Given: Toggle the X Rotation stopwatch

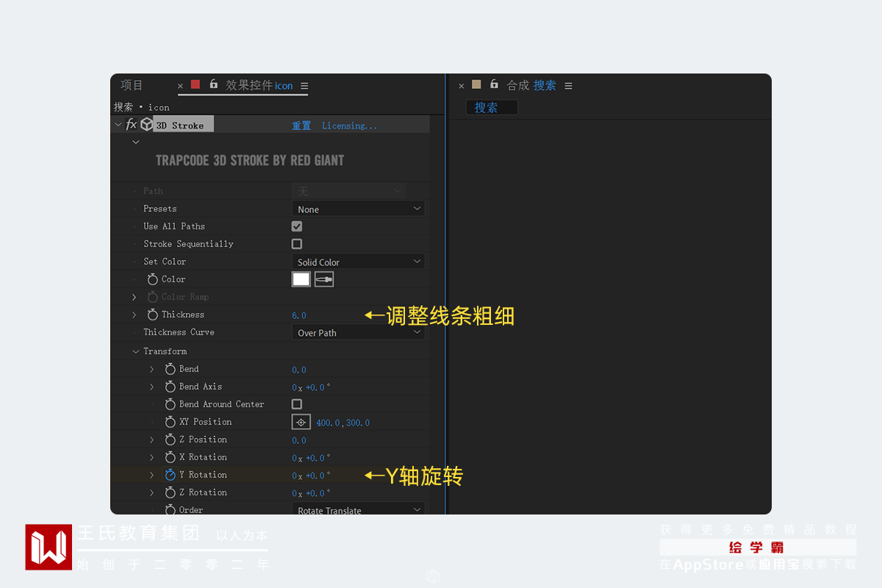Looking at the screenshot, I should pos(171,457).
